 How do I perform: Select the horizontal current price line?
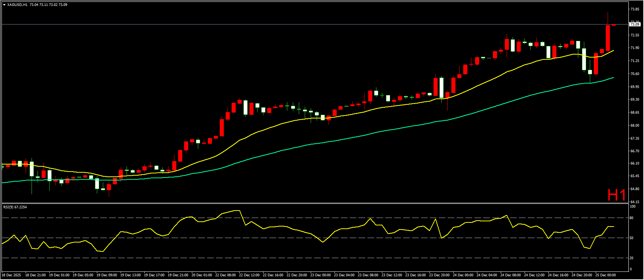(x=297, y=25)
